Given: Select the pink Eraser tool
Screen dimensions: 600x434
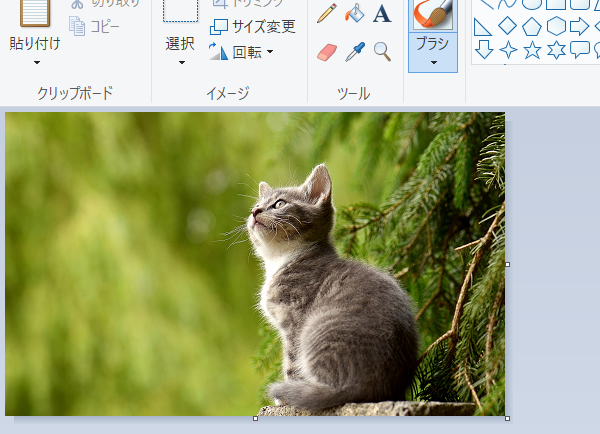Looking at the screenshot, I should tap(327, 52).
